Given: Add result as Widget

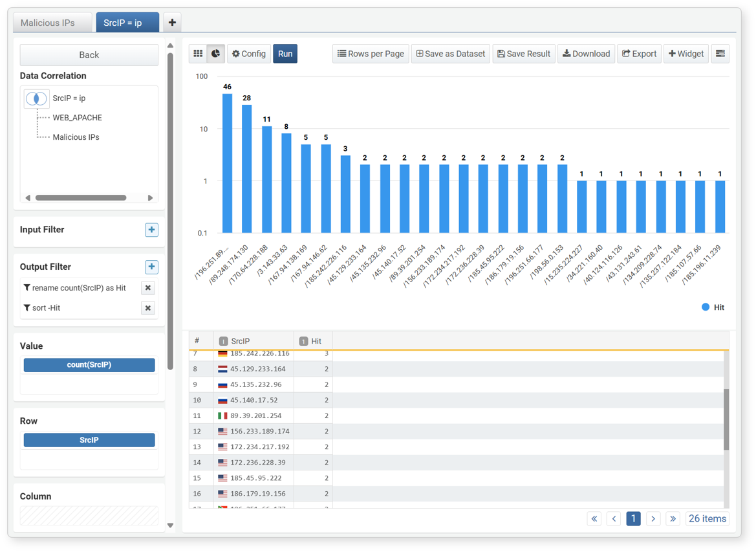Looking at the screenshot, I should pos(686,54).
